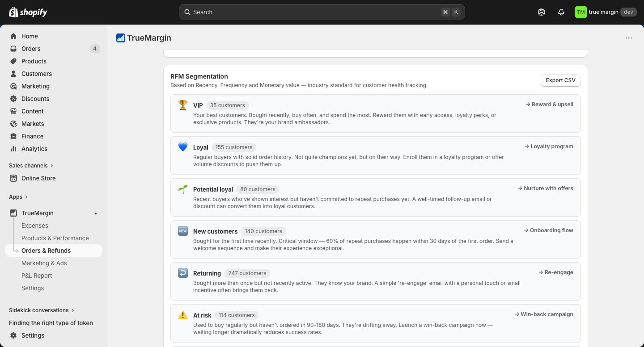Click the Returning arrow icon

click(x=183, y=273)
